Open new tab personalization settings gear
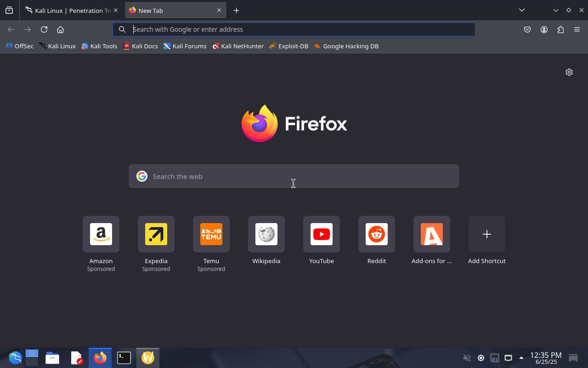588x368 pixels. click(569, 72)
